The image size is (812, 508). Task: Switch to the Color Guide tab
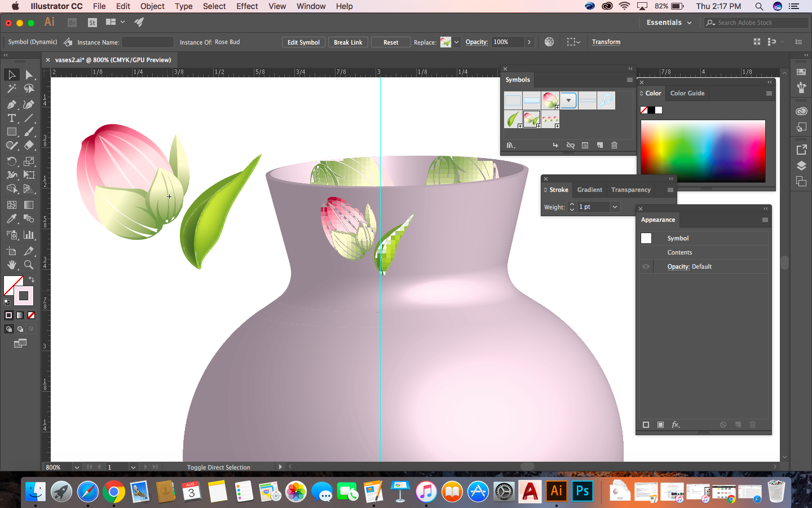coord(687,93)
